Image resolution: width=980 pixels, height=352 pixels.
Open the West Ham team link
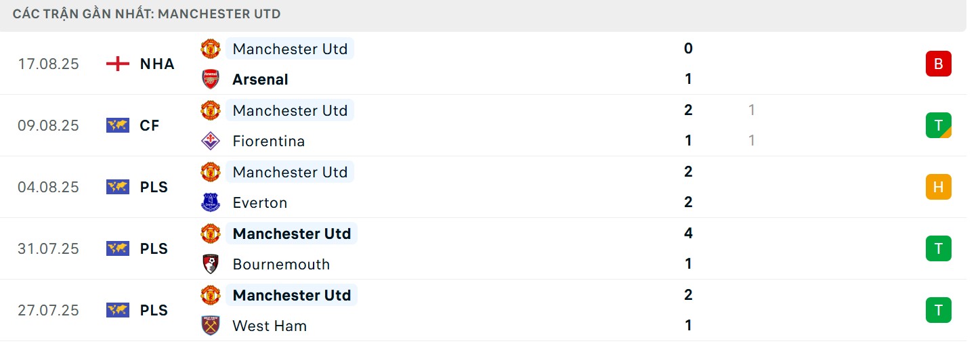pyautogui.click(x=270, y=326)
